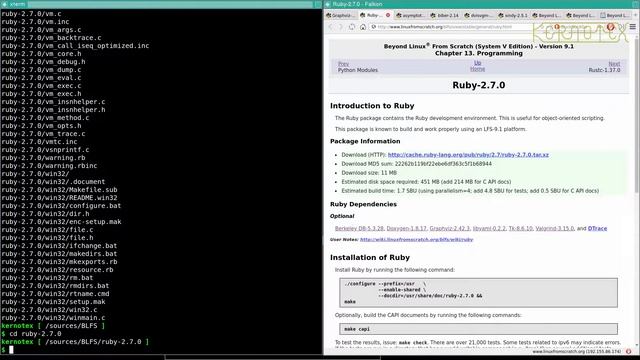Click the site info globe icon in address bar
Image resolution: width=640 pixels, height=360 pixels.
pos(373,27)
